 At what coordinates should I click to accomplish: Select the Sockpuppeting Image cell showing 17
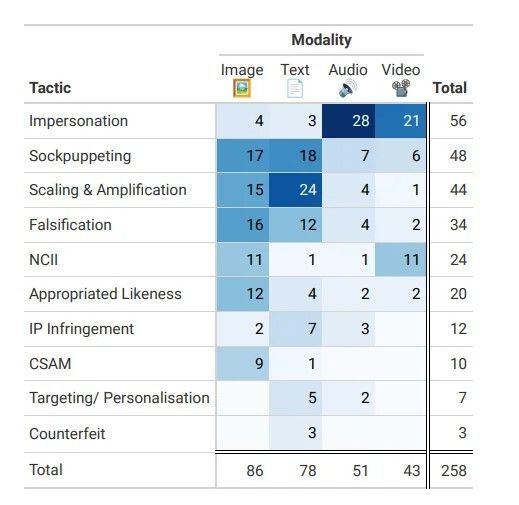(x=243, y=156)
